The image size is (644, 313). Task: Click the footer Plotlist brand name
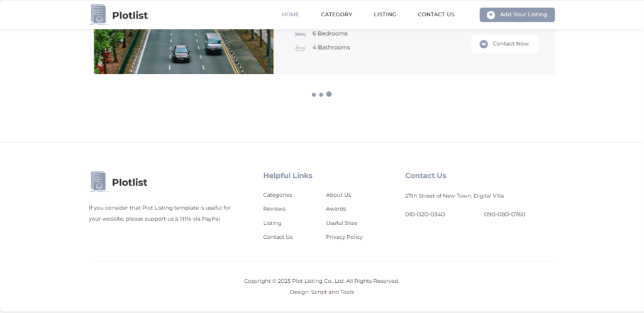point(130,182)
